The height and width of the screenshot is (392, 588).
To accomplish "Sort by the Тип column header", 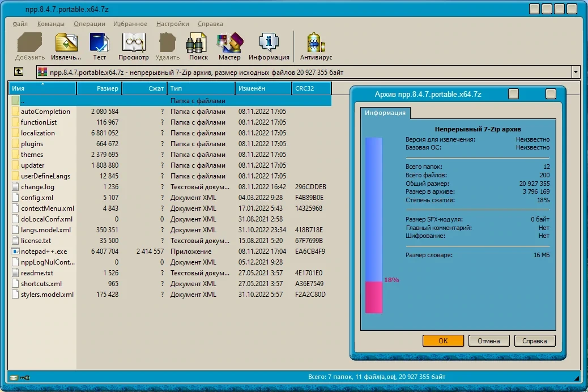I will coord(201,88).
